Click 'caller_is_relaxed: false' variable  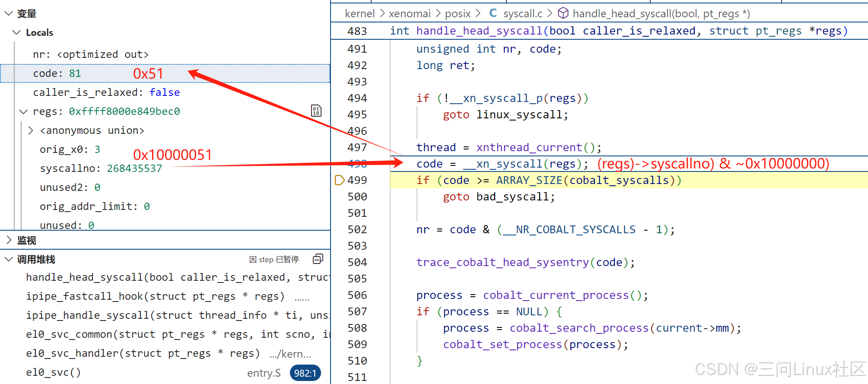pos(106,92)
